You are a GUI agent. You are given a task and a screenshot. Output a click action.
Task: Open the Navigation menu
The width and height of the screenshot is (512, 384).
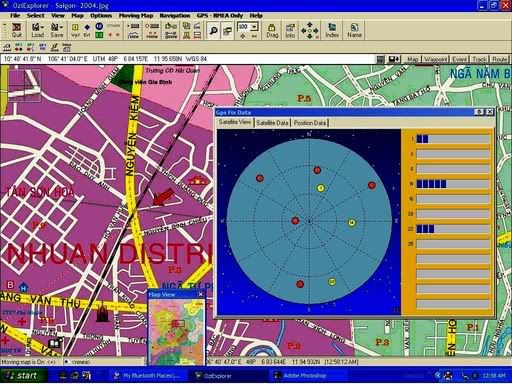pyautogui.click(x=174, y=15)
